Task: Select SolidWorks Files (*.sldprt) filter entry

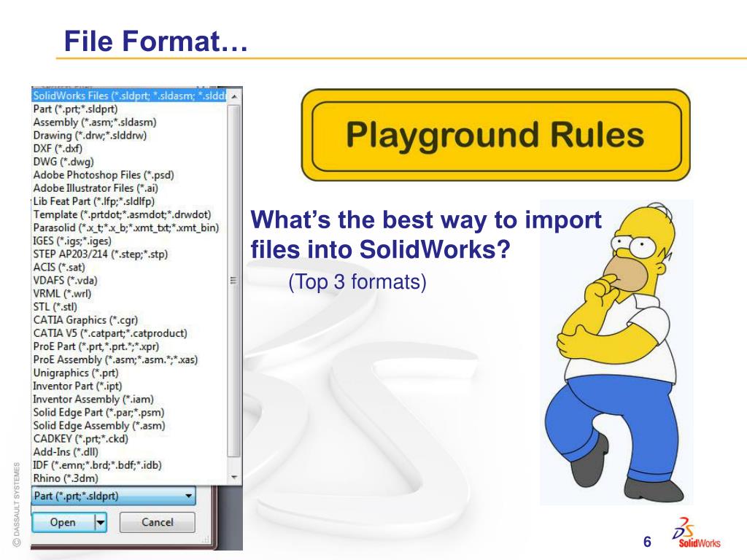Action: click(130, 96)
